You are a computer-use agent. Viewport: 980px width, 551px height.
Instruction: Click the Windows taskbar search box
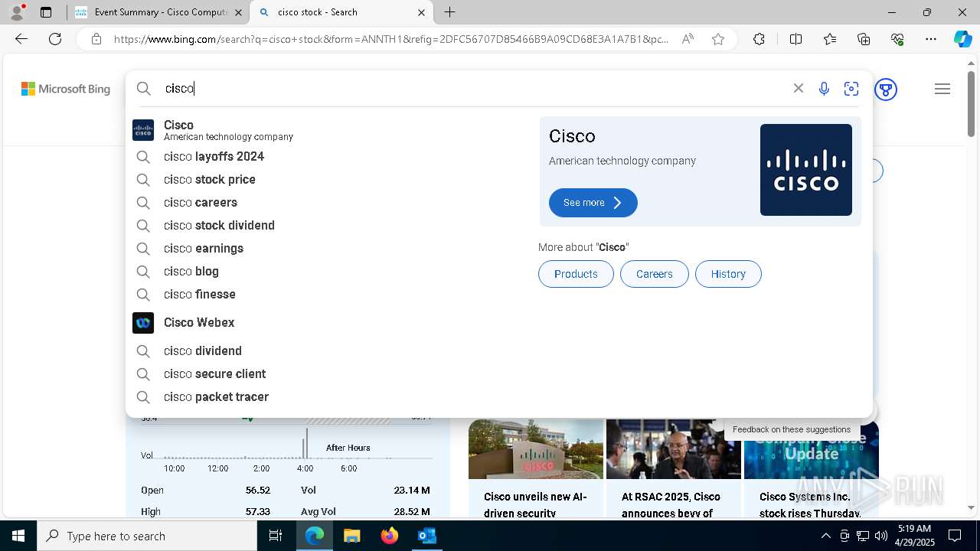click(x=147, y=536)
